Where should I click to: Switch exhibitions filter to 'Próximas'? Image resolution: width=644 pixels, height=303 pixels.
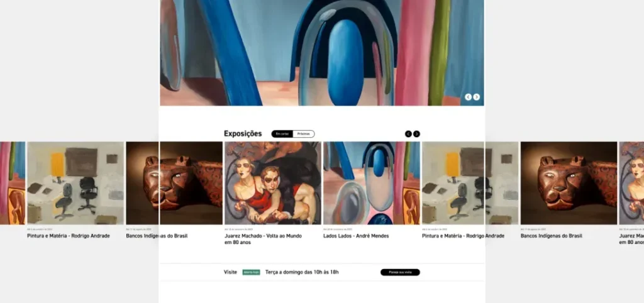pos(303,134)
